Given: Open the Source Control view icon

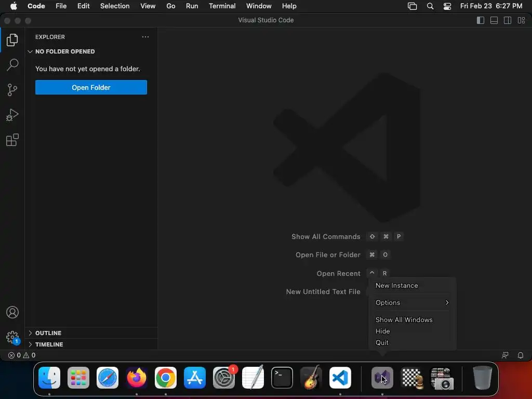Looking at the screenshot, I should (12, 90).
